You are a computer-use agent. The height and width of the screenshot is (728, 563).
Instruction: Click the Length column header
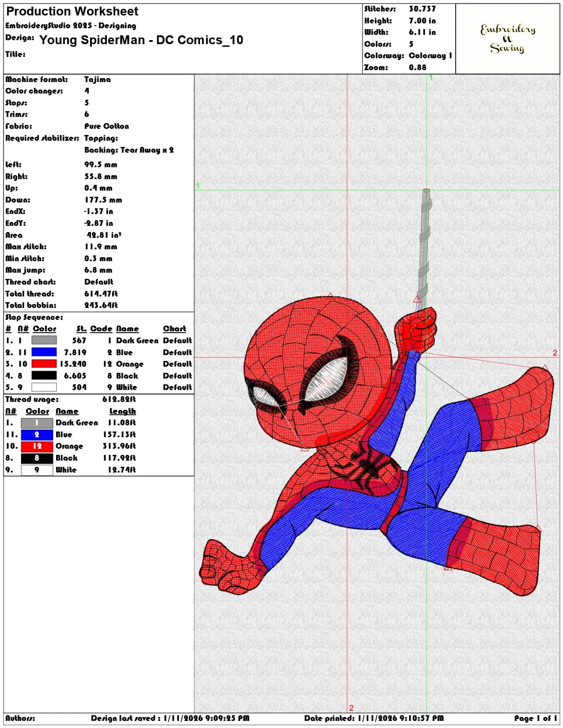pos(122,412)
